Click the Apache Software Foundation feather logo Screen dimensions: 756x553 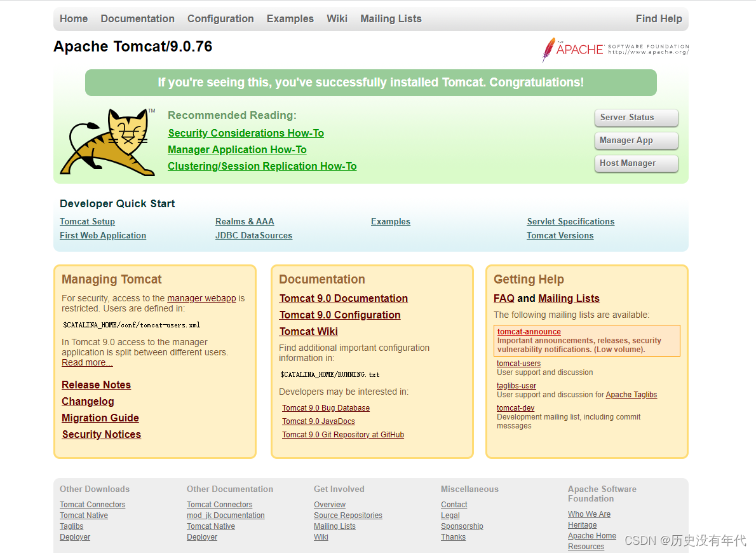(x=616, y=50)
